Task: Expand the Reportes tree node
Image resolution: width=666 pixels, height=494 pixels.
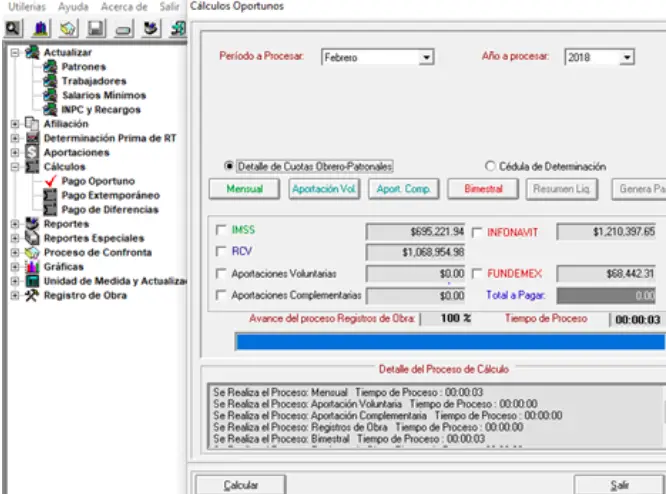Action: click(15, 224)
